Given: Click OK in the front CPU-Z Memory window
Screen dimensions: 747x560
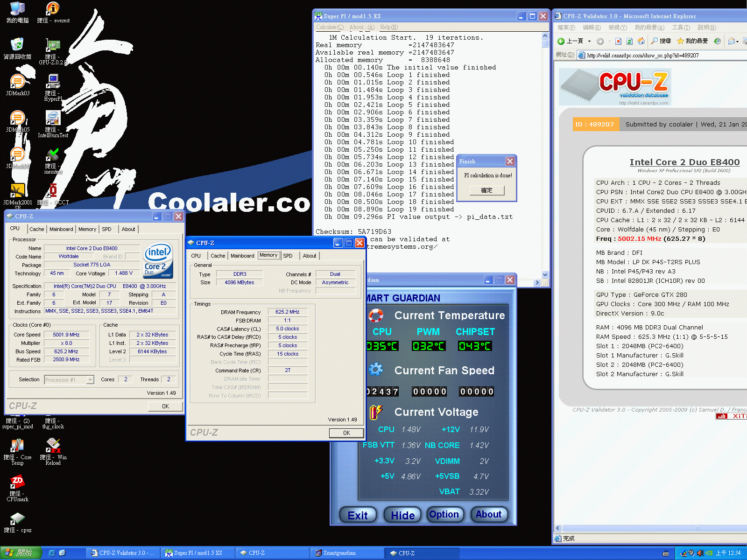Looking at the screenshot, I should [x=346, y=433].
